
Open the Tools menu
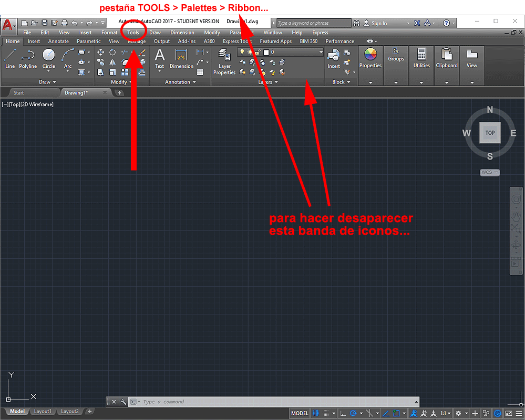133,33
